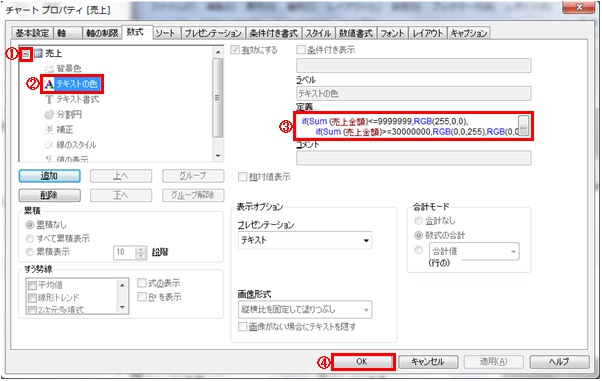The image size is (602, 381).
Task: Enable the R² を表示 checkbox
Action: point(142,297)
